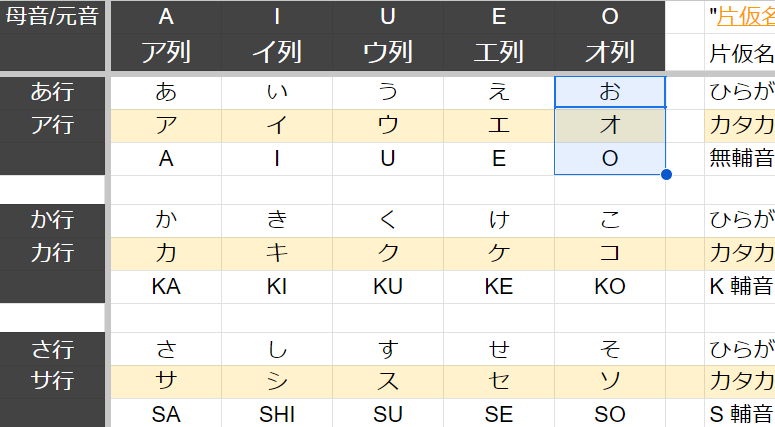Select the hiragana す cell
The width and height of the screenshot is (775, 427).
pyautogui.click(x=387, y=349)
